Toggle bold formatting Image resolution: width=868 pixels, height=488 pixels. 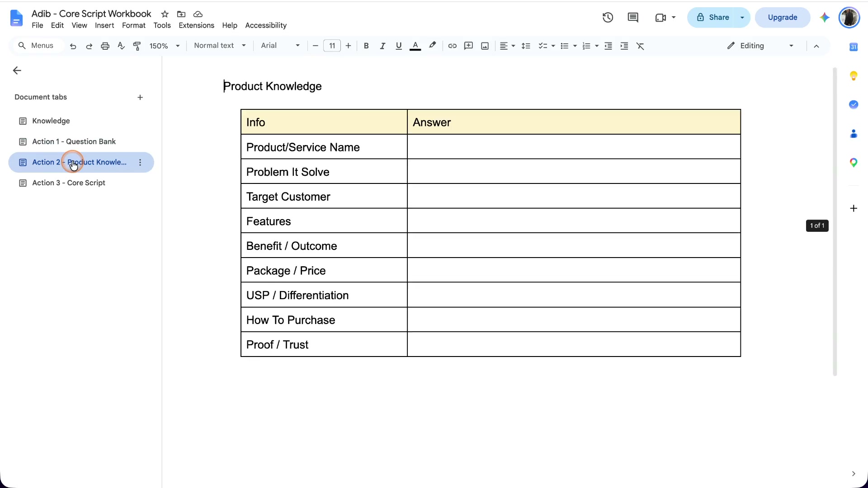(x=366, y=46)
